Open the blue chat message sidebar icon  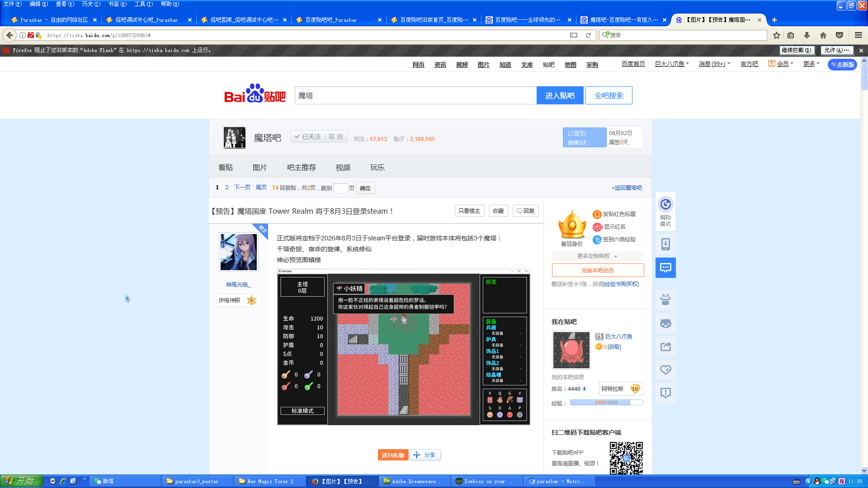click(x=665, y=268)
